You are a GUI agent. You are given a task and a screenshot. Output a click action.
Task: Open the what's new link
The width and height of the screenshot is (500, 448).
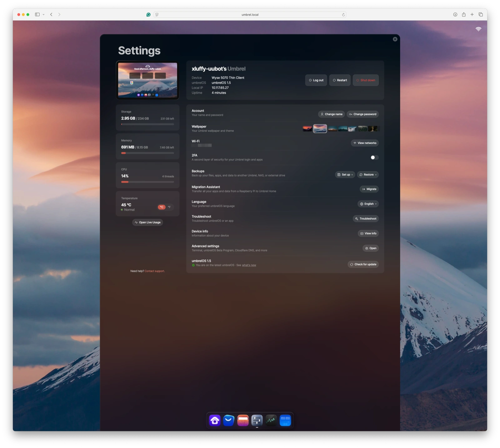(x=249, y=265)
